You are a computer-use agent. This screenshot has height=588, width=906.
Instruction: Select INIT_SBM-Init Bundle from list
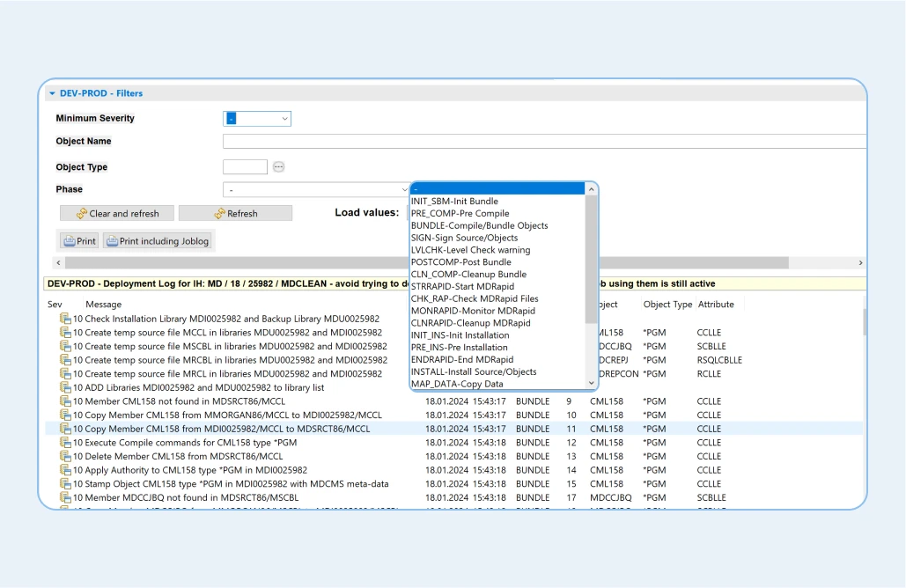point(454,202)
